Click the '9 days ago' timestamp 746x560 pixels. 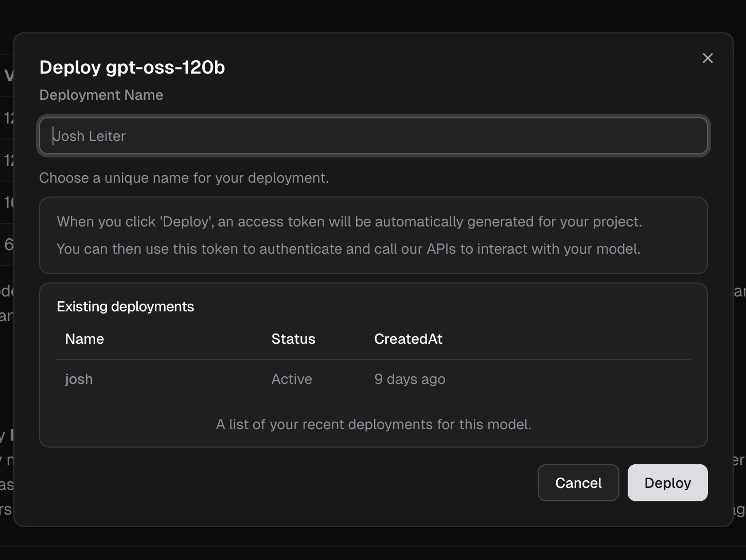tap(410, 379)
